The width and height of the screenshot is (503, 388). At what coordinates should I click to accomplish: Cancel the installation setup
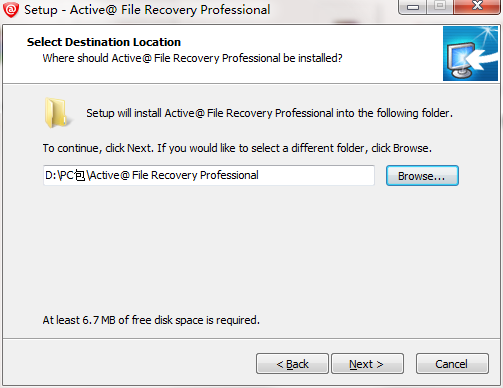click(452, 364)
